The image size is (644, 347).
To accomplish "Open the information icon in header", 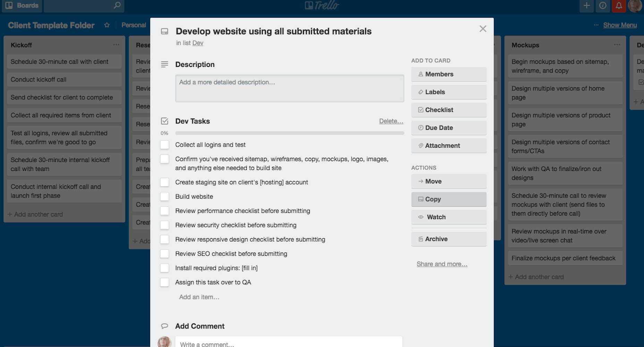I will point(603,6).
